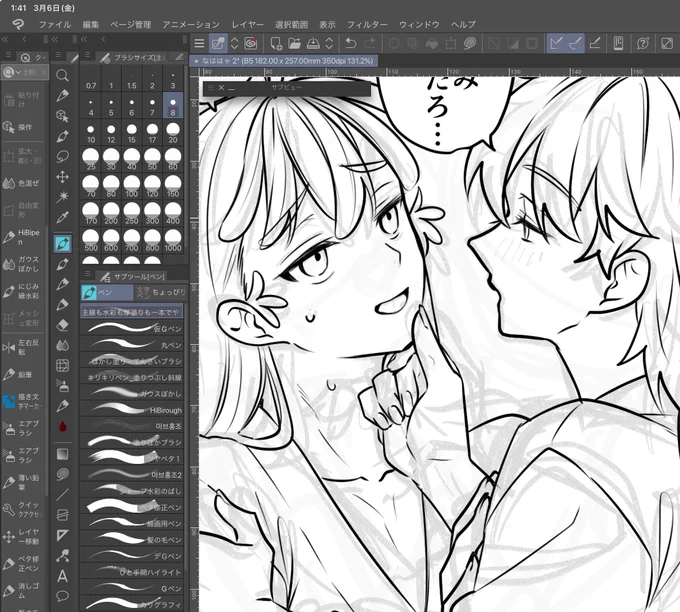Switch to the ちょっぴり sub tool group tab
The height and width of the screenshot is (612, 680).
pyautogui.click(x=160, y=292)
